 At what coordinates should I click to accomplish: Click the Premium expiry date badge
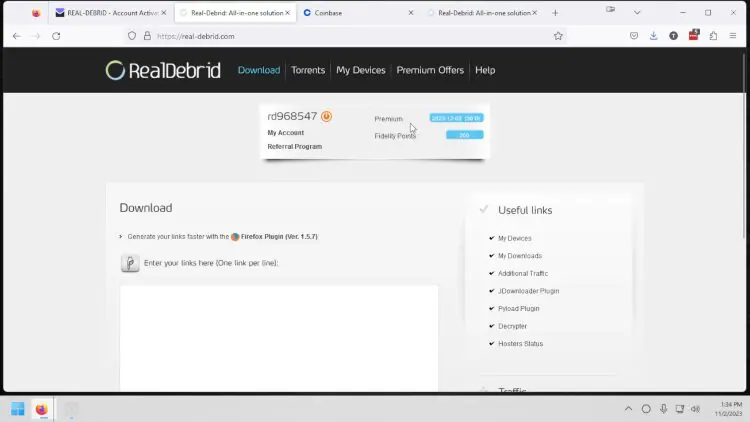click(456, 118)
